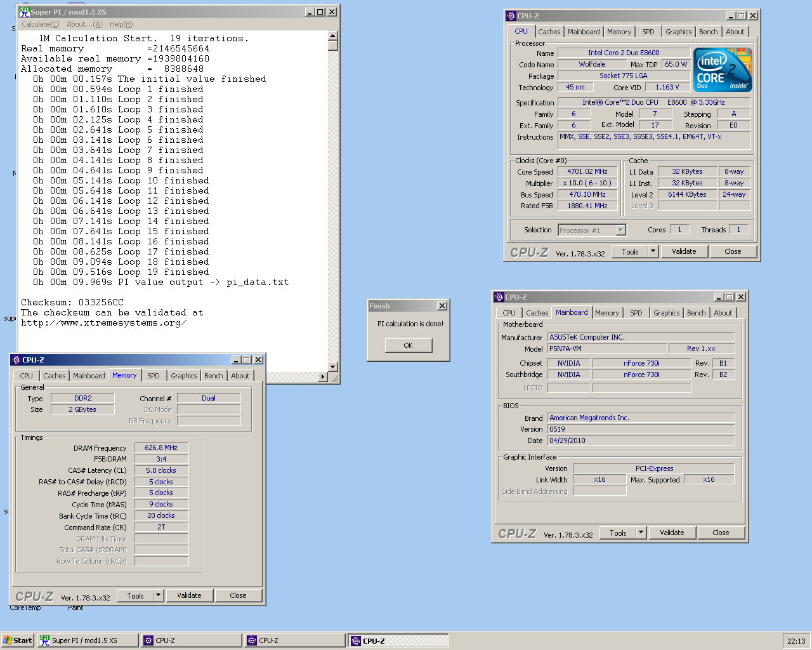
Task: Expand the Tools dropdown arrow in the Mainboard window
Action: 641,533
